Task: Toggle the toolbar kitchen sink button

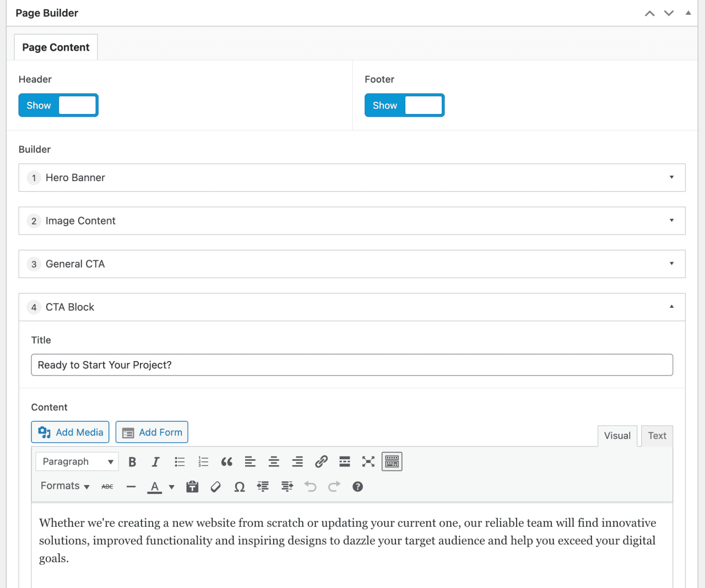Action: pyautogui.click(x=392, y=462)
